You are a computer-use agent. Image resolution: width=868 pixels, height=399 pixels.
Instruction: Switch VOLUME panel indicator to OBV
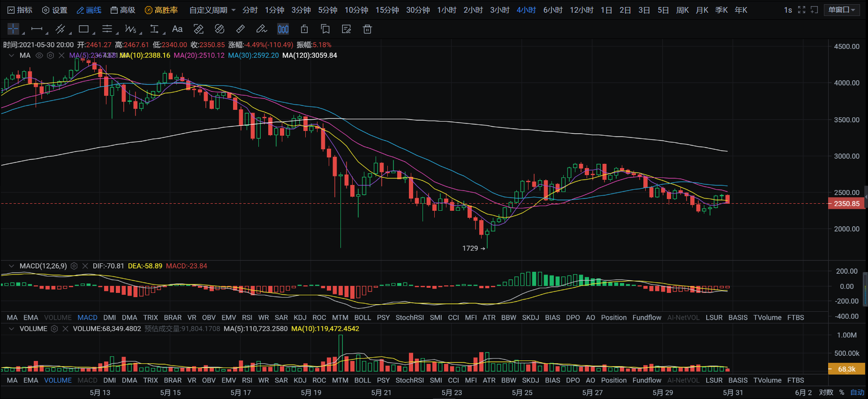209,380
